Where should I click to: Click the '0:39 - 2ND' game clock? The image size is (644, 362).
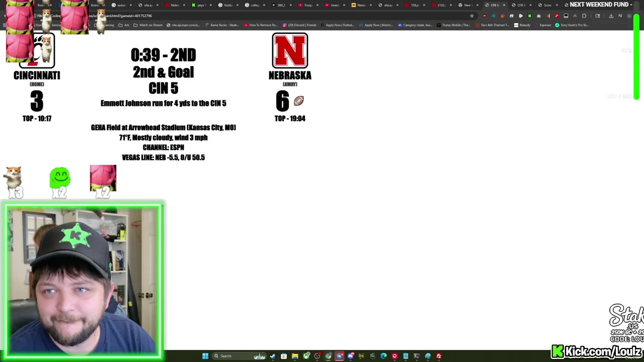click(x=164, y=55)
